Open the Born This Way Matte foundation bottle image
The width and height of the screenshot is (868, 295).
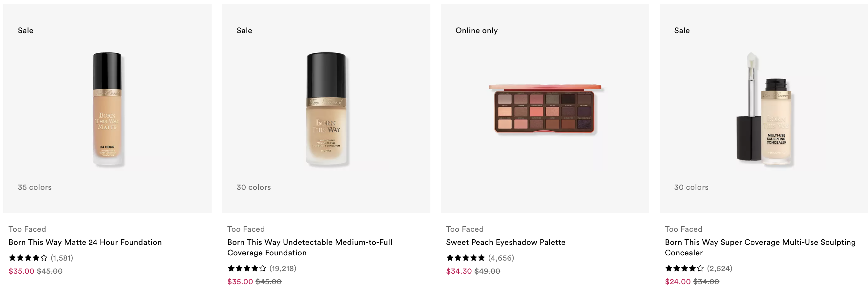(107, 108)
